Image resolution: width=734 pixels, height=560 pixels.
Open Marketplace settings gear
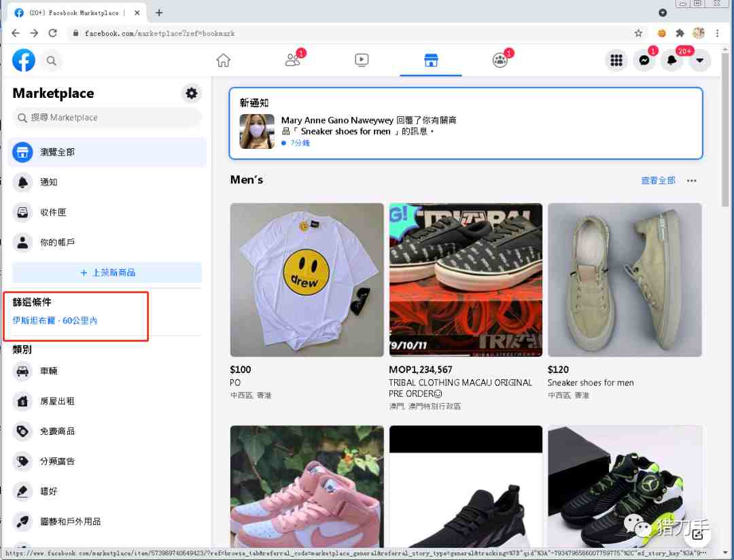(192, 93)
